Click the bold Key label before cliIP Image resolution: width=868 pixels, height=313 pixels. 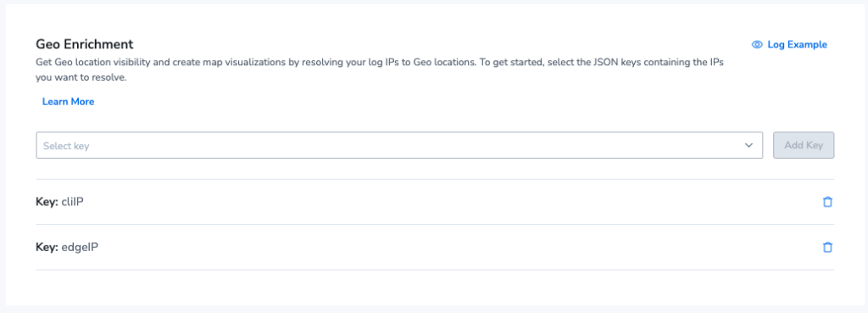(47, 202)
